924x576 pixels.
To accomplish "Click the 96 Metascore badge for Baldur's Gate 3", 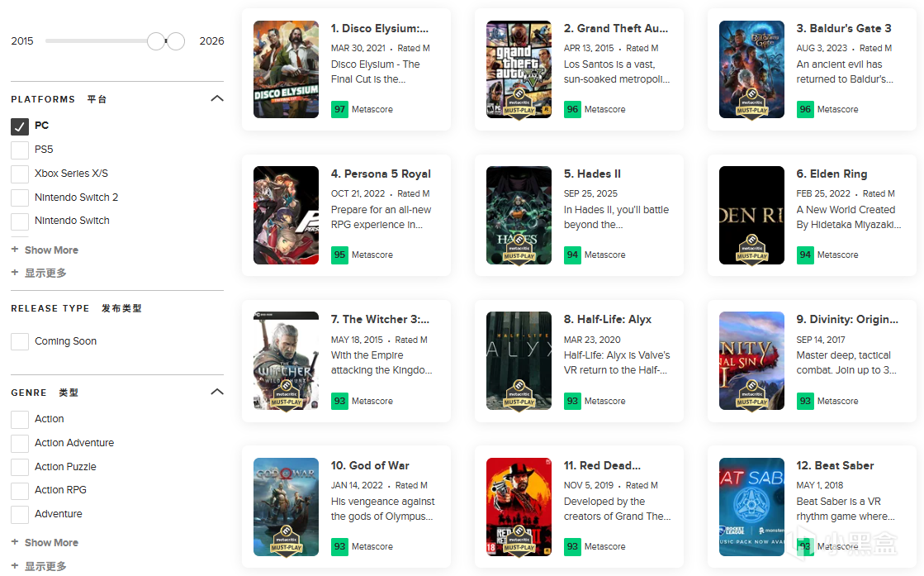I will 805,109.
